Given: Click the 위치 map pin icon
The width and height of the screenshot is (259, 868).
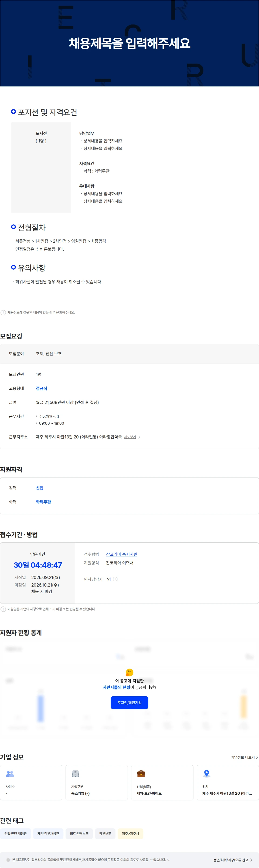Looking at the screenshot, I should (207, 774).
